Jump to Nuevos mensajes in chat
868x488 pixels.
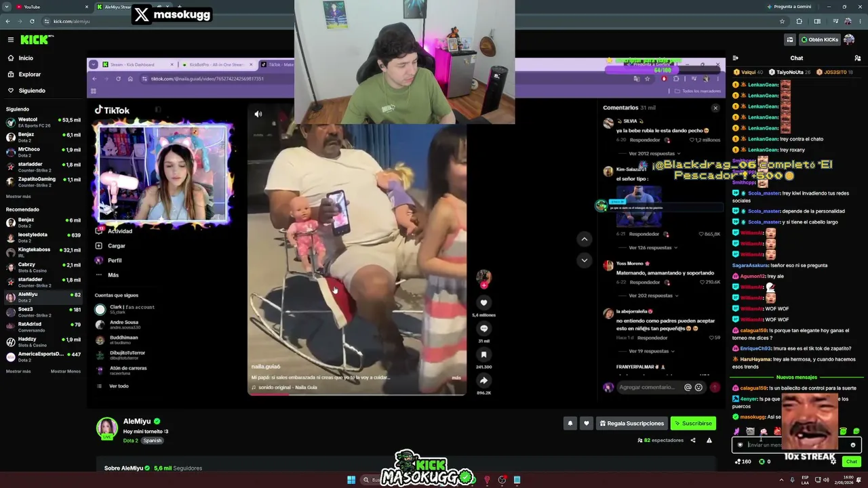[x=797, y=377]
